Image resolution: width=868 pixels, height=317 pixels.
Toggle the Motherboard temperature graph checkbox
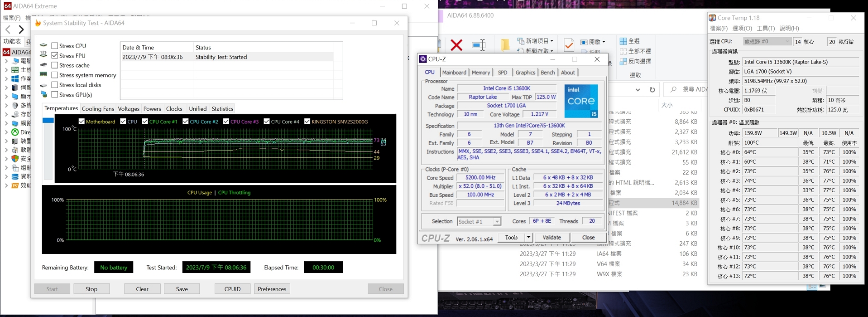tap(82, 122)
